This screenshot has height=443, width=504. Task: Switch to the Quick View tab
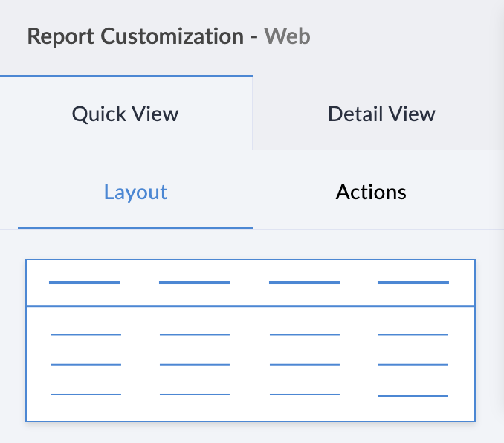coord(125,114)
